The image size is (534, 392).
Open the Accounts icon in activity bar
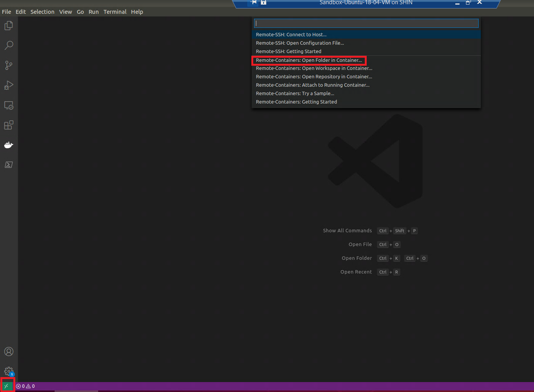pyautogui.click(x=8, y=352)
